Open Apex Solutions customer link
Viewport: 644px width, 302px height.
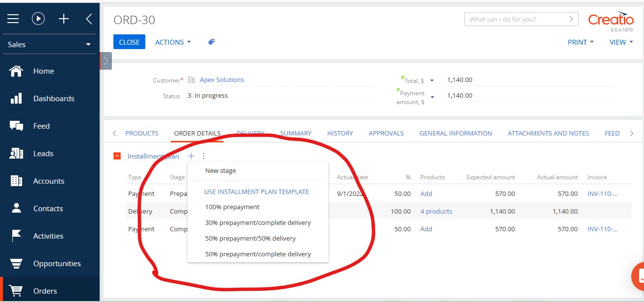pyautogui.click(x=221, y=80)
